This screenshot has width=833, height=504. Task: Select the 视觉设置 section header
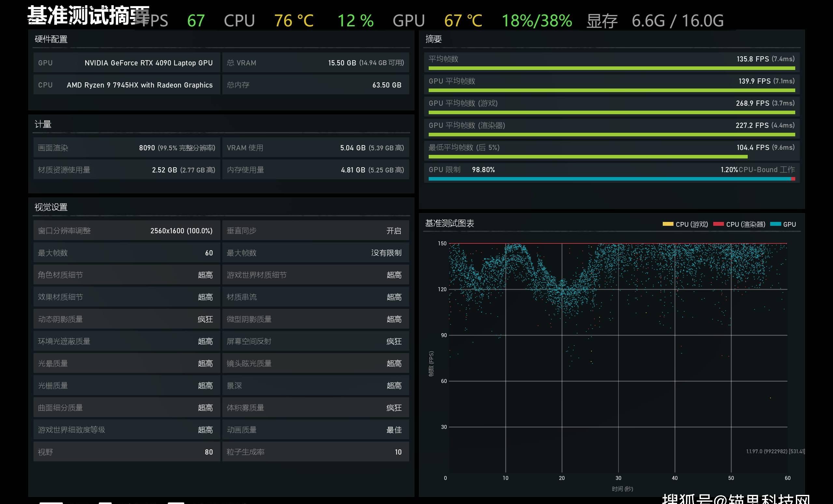51,207
